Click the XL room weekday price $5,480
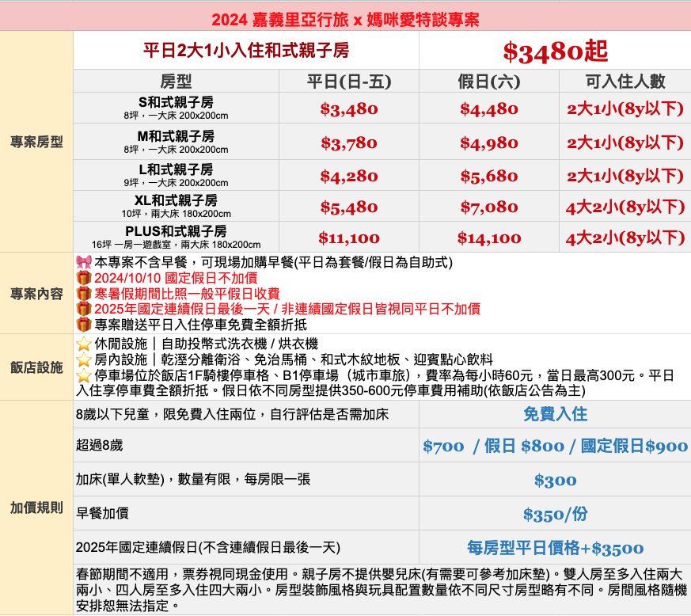Screen dimensions: 691x616 pyautogui.click(x=349, y=207)
